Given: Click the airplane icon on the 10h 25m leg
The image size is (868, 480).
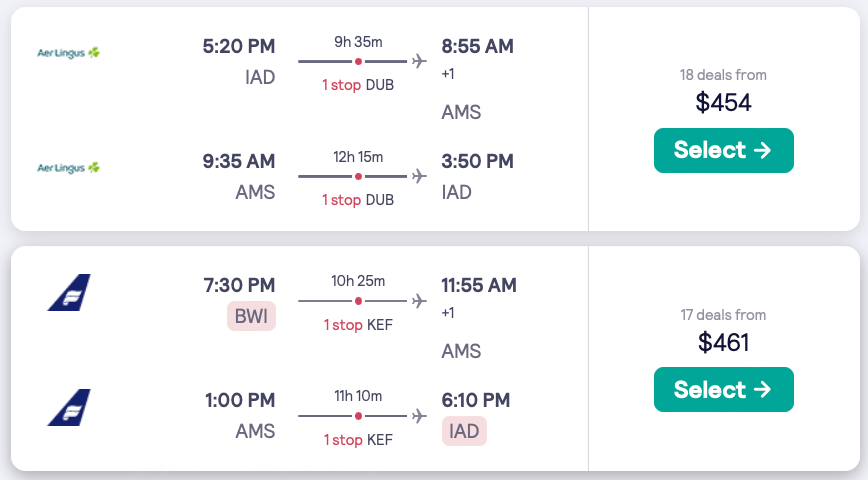Looking at the screenshot, I should (x=419, y=301).
